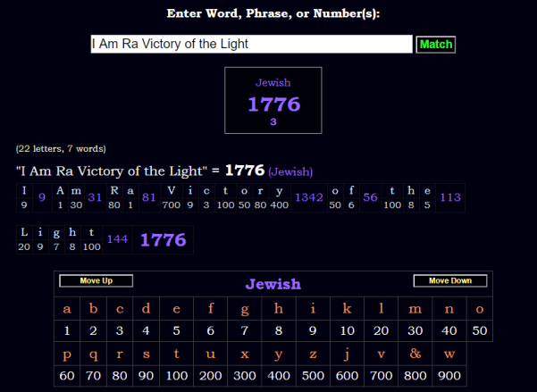Click the word sum 113 for 'the'
Viewport: 537px width, 392px height.
coord(449,197)
